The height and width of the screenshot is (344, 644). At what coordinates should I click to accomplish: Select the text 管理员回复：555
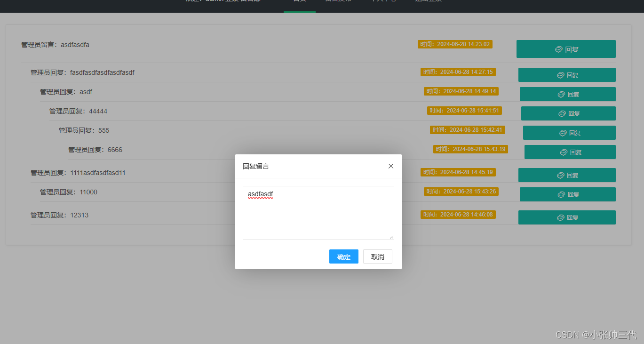click(84, 130)
